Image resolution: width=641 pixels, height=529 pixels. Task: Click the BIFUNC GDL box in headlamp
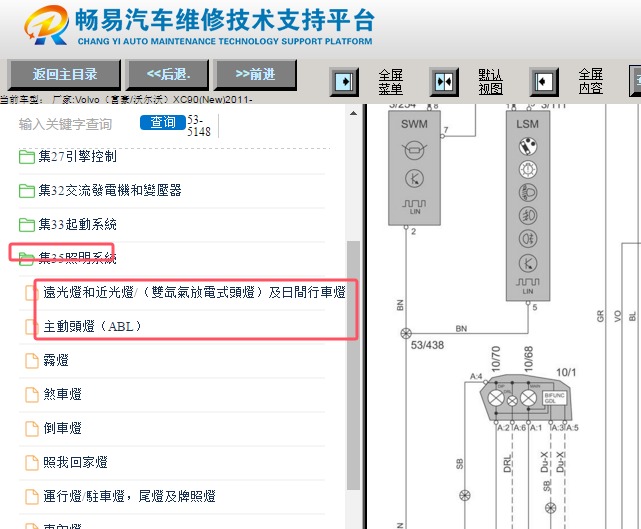pos(555,398)
